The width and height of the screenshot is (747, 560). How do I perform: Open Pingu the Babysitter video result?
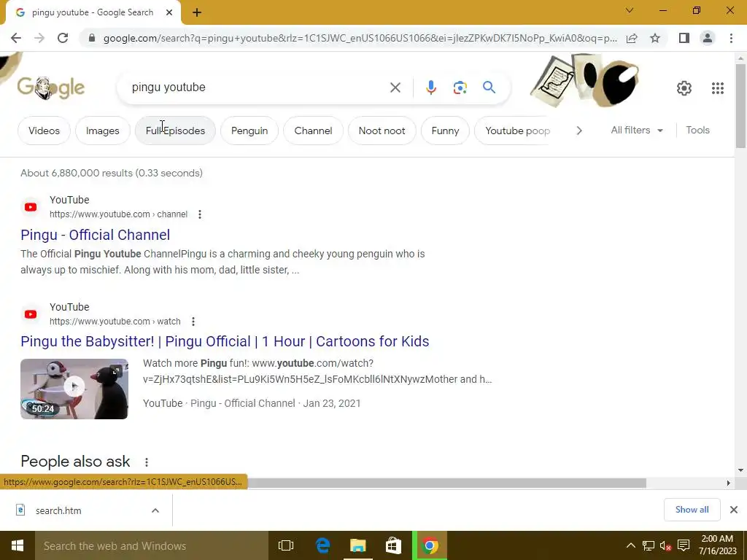click(225, 341)
